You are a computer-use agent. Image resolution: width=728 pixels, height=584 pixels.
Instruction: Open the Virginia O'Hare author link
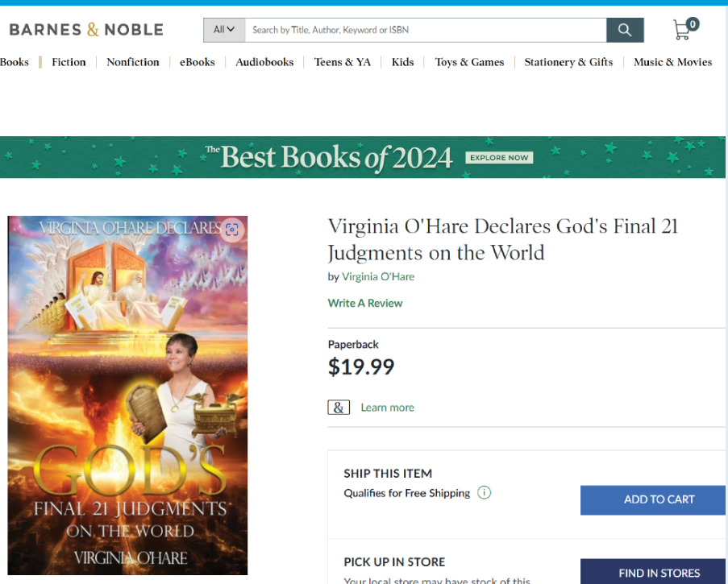(x=378, y=276)
